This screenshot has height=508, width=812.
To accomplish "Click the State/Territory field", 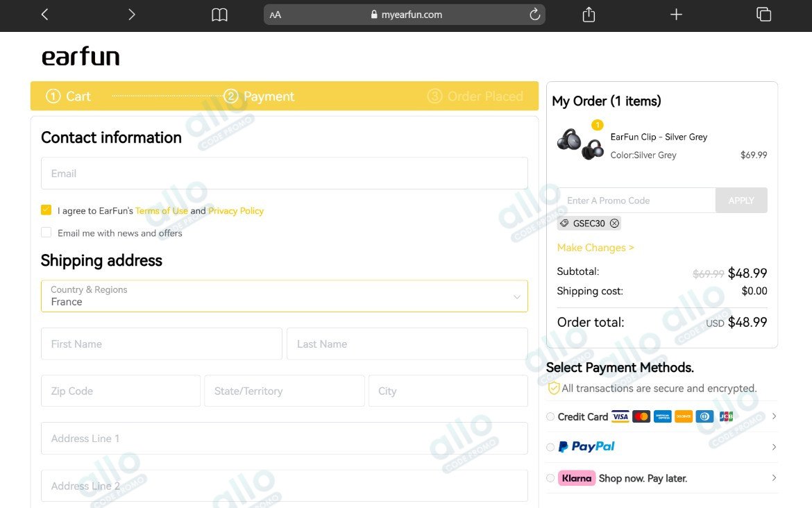I will coord(285,391).
